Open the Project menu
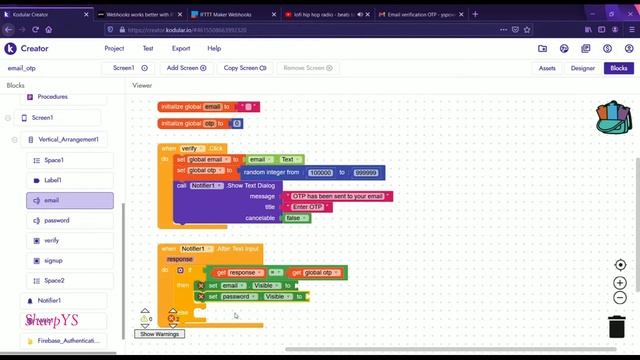Viewport: 640px width, 360px height. 114,49
